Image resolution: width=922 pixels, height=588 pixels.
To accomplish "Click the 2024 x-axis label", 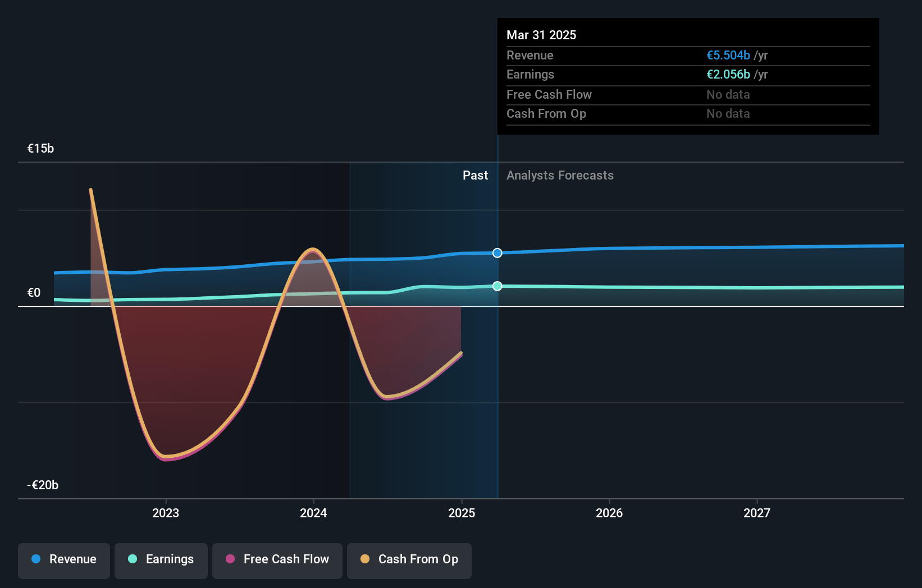I will [313, 513].
